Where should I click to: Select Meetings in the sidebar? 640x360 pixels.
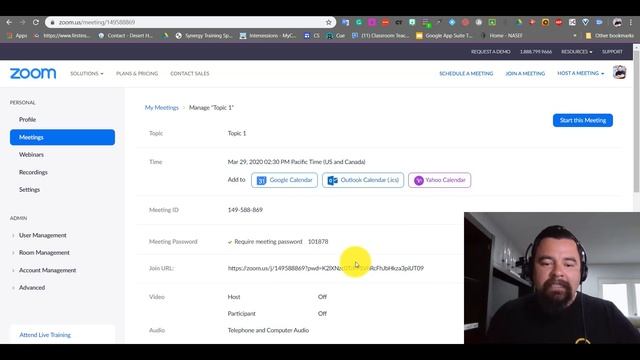pyautogui.click(x=62, y=137)
